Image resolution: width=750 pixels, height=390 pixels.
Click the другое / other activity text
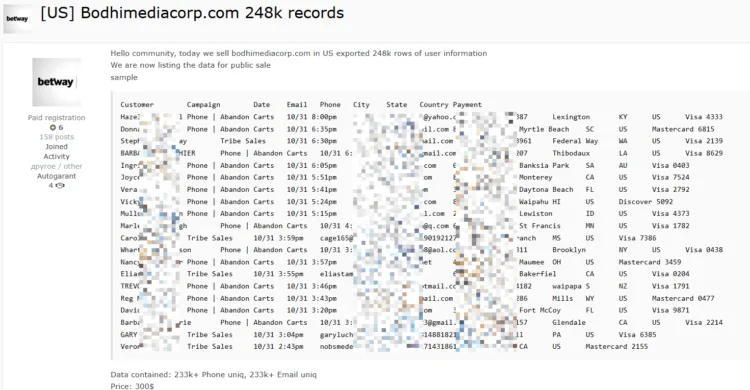click(x=56, y=167)
